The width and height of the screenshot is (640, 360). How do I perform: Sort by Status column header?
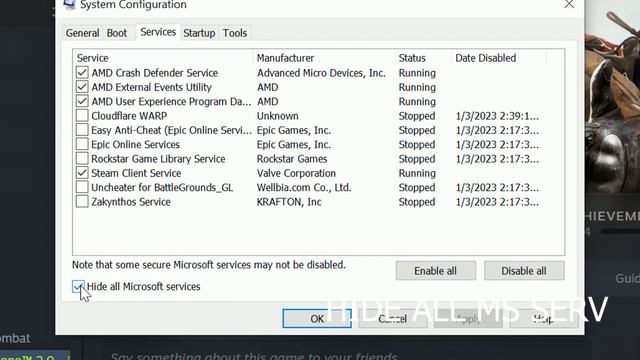[423, 58]
